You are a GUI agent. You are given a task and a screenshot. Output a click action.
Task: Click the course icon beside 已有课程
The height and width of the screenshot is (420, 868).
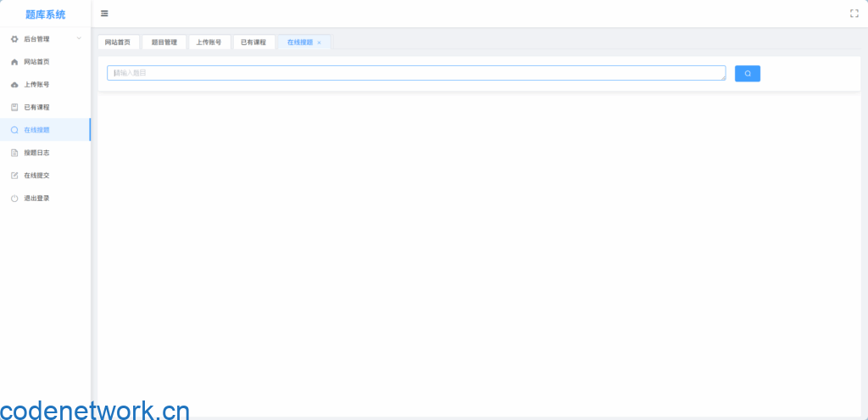(x=14, y=108)
